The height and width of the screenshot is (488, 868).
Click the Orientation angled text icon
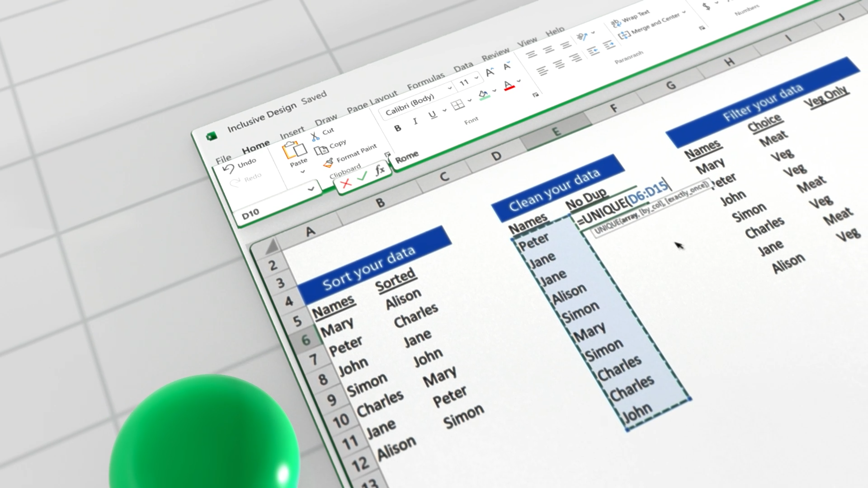(x=582, y=37)
